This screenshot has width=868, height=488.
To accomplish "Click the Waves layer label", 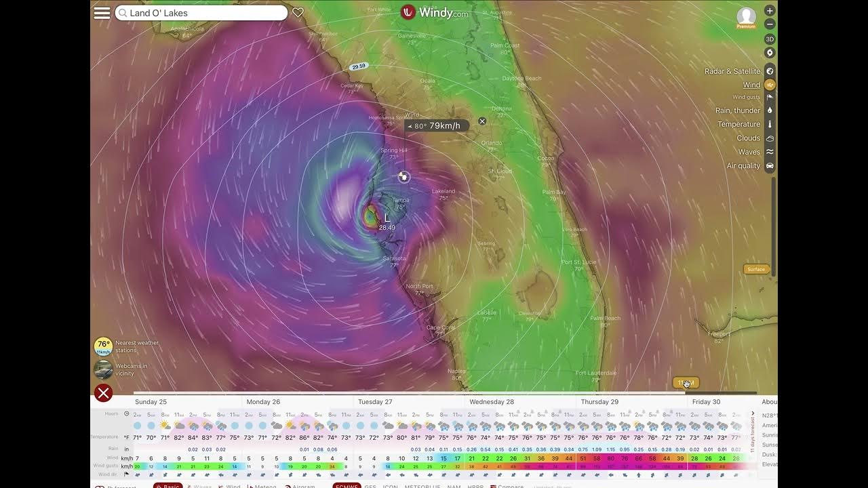I will tap(749, 152).
